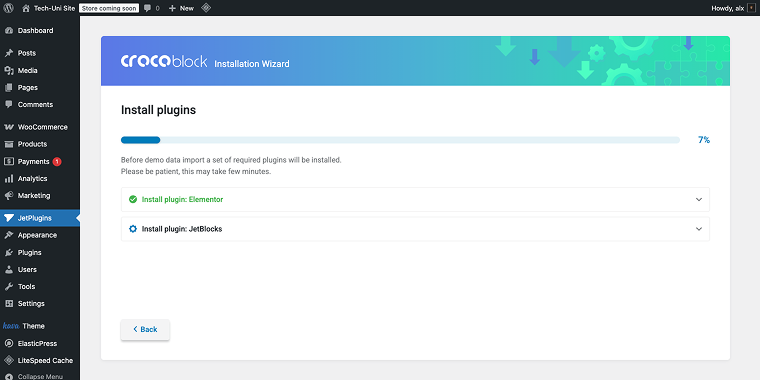The height and width of the screenshot is (380, 760).
Task: Select JetPlugins menu item
Action: [40, 218]
